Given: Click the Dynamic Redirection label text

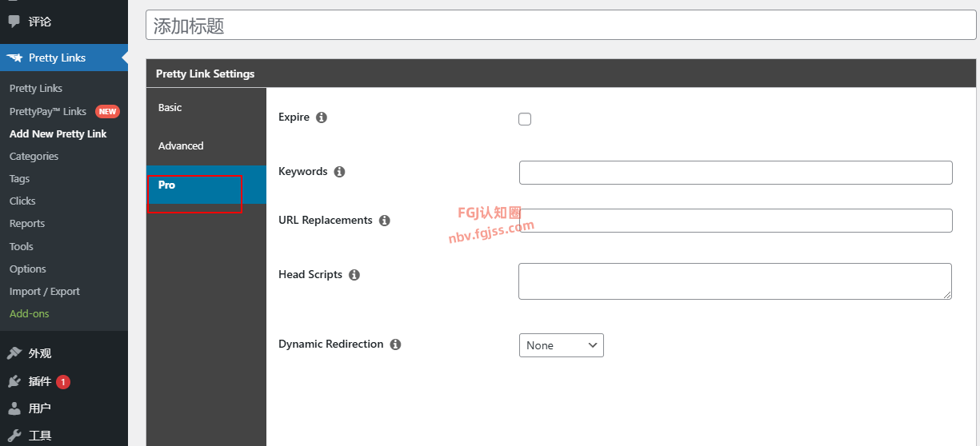Looking at the screenshot, I should click(331, 344).
